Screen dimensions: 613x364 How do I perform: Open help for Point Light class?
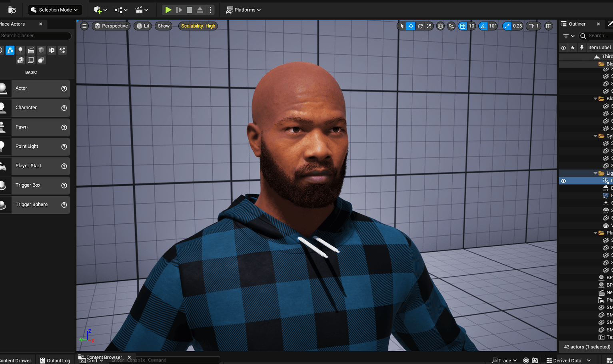[64, 147]
